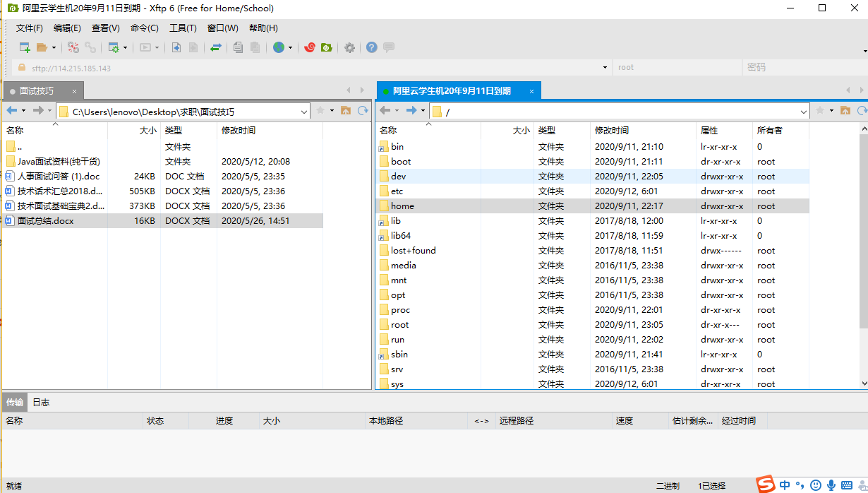Click the session properties window-gear icon
868x493 pixels.
pyautogui.click(x=114, y=47)
